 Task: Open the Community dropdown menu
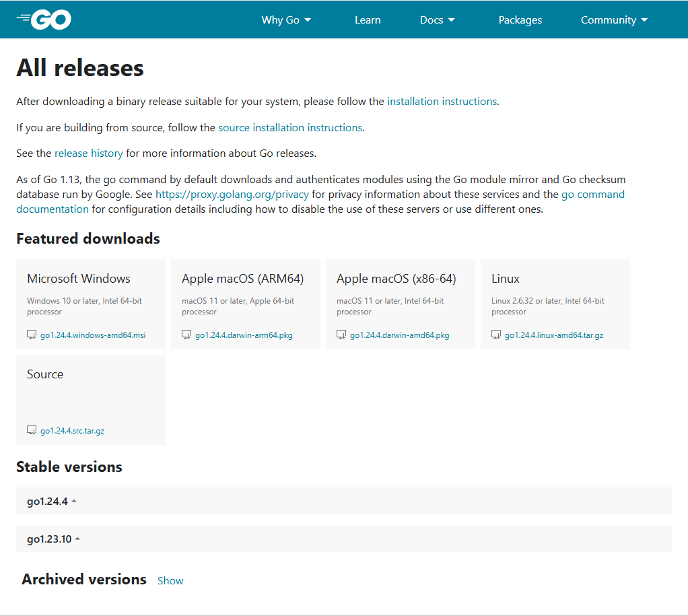tap(614, 20)
